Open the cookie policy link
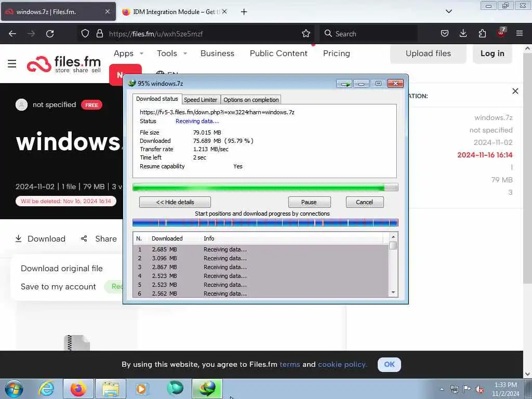Screen dimensions: 532x399 point(342,364)
